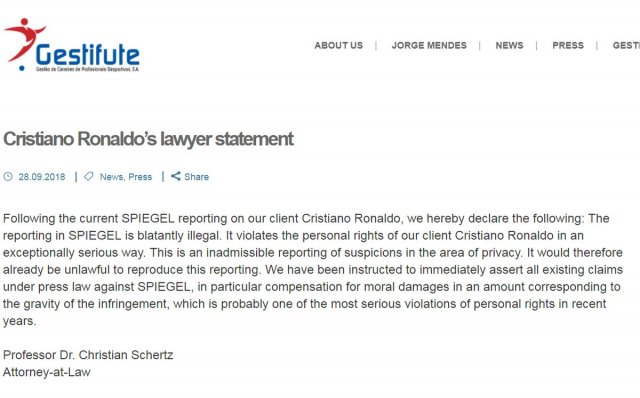Open the cut-off Gesti menu item
The width and height of the screenshot is (640, 398).
tap(626, 45)
